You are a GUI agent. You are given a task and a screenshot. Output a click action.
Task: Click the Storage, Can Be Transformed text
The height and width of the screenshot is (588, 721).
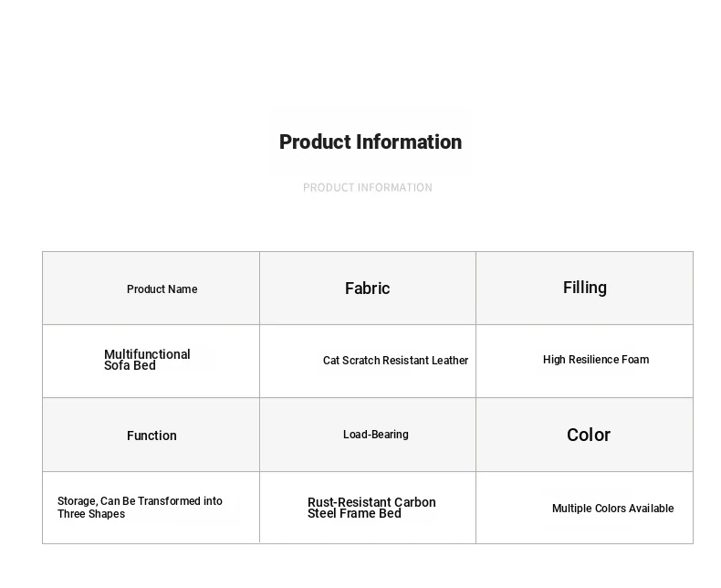tap(140, 501)
